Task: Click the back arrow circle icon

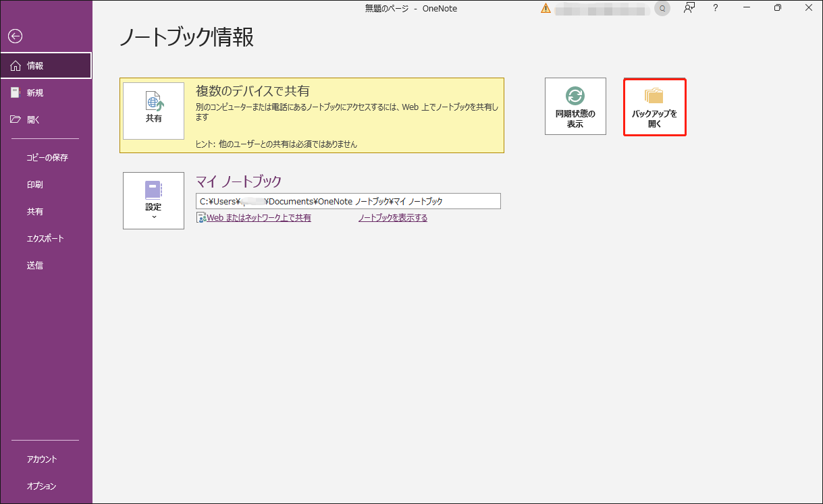Action: coord(15,36)
